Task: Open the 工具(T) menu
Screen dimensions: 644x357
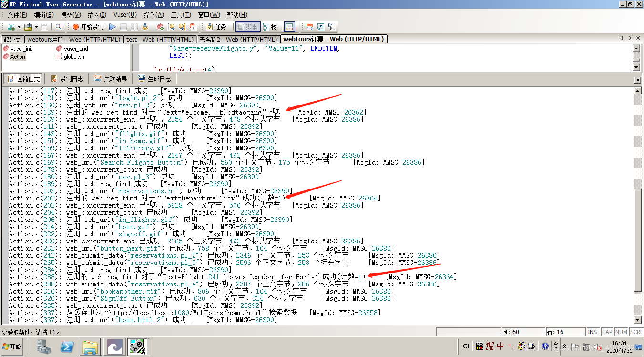Action: pos(181,15)
